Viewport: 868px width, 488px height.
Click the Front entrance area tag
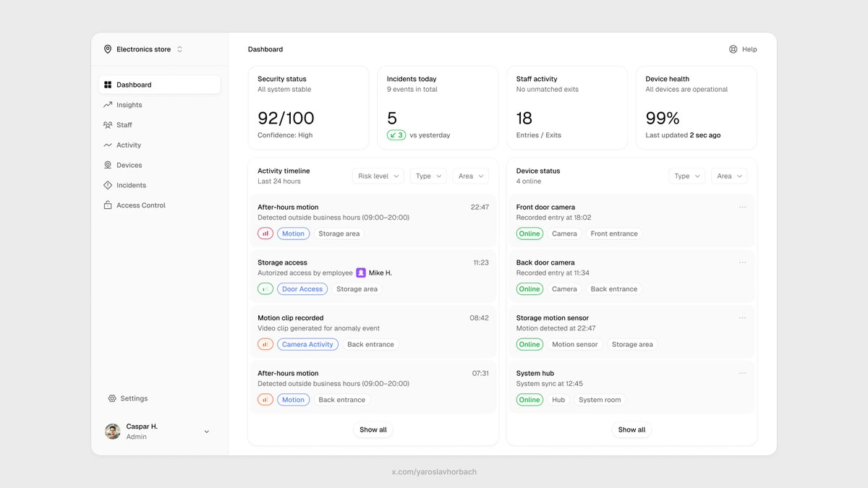tap(614, 234)
